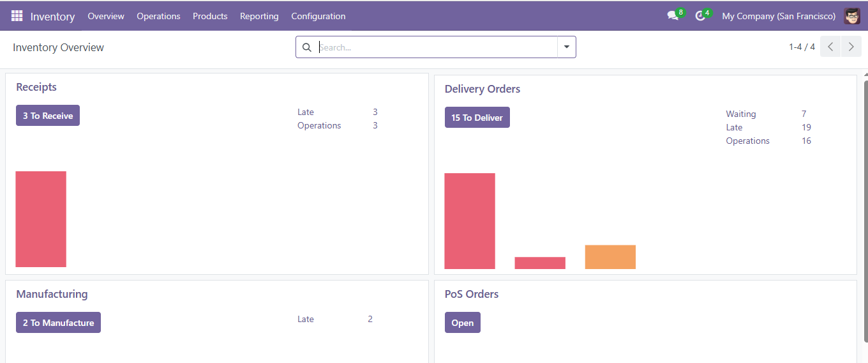Screen dimensions: 868x363
Task: Open the Configuration menu
Action: (318, 16)
